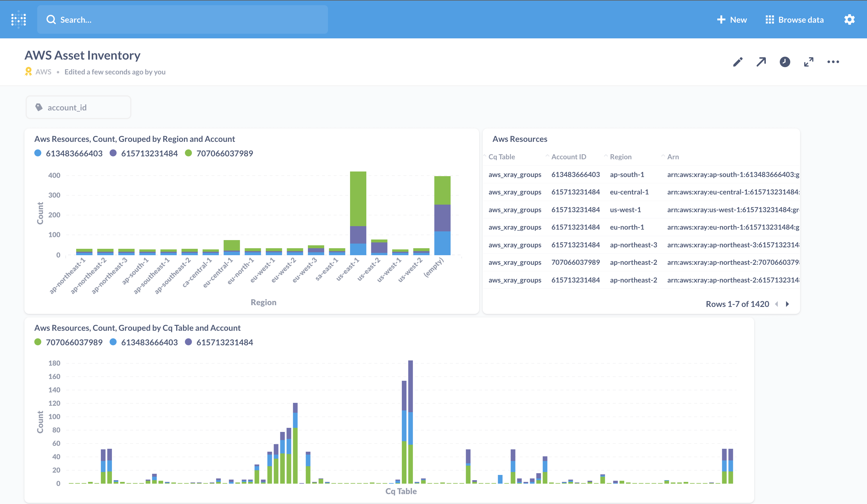The image size is (867, 504).
Task: Go to next page of table rows
Action: [x=787, y=304]
